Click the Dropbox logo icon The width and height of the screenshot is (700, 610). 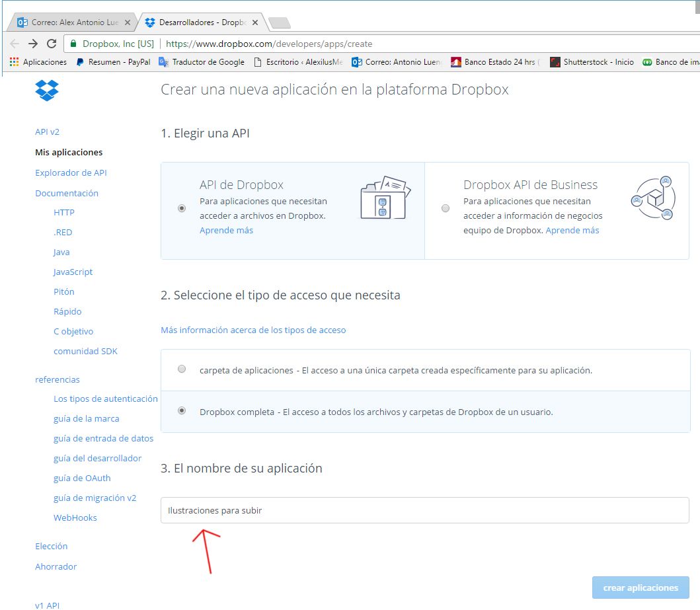[47, 90]
